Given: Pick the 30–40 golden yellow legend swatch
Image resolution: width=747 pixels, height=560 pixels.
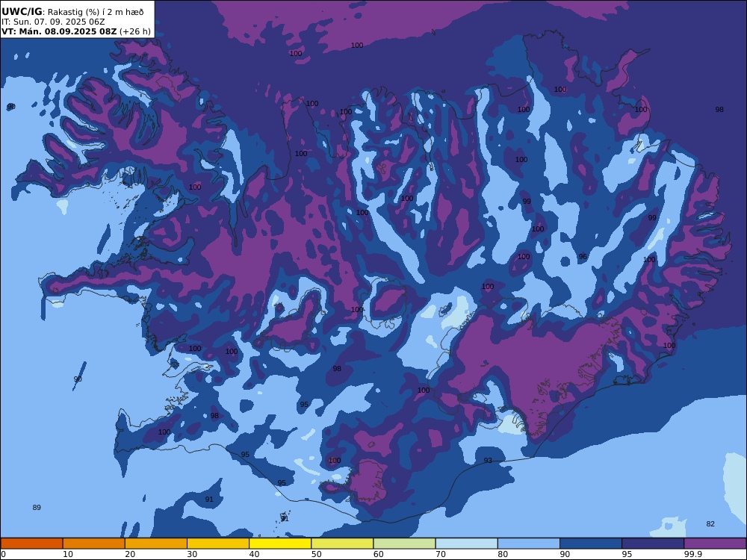Looking at the screenshot, I should click(218, 544).
